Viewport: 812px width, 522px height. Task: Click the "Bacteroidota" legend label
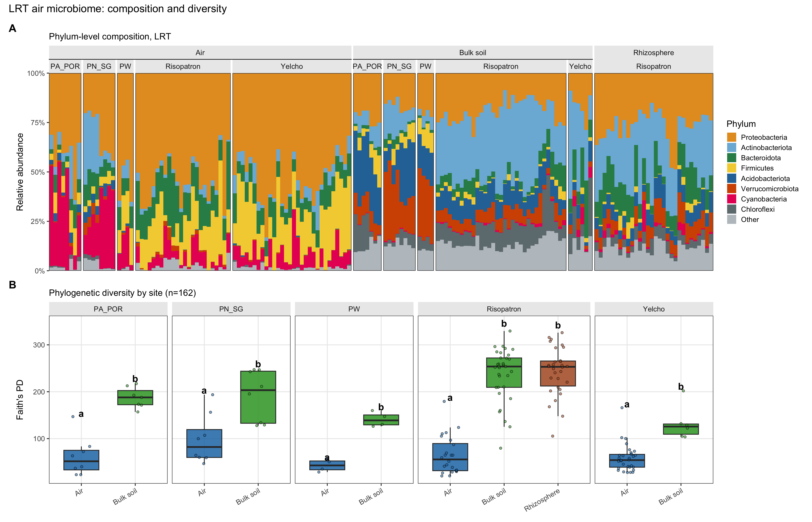pos(761,158)
